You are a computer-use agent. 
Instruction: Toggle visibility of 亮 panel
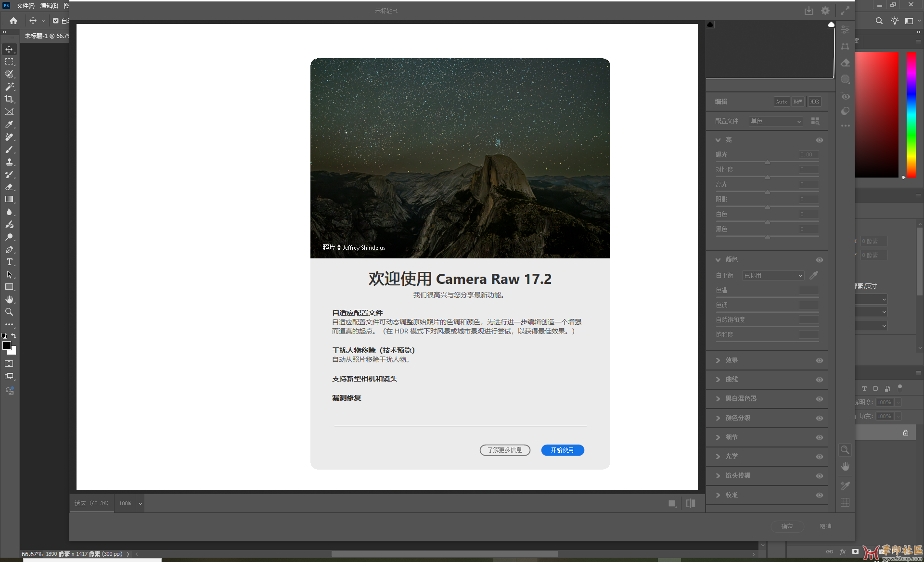(x=820, y=140)
